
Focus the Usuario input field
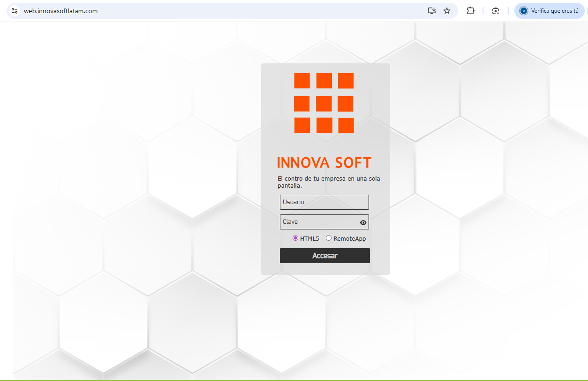[324, 202]
